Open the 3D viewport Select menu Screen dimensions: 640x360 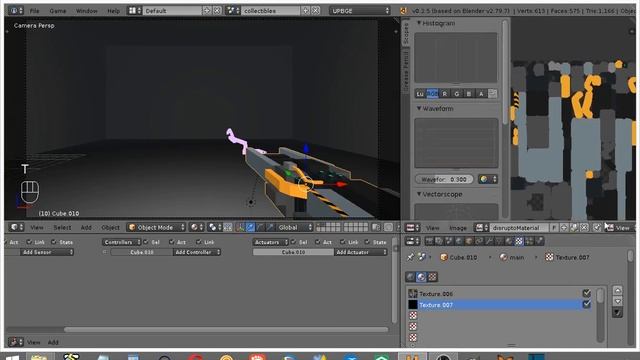(x=62, y=227)
